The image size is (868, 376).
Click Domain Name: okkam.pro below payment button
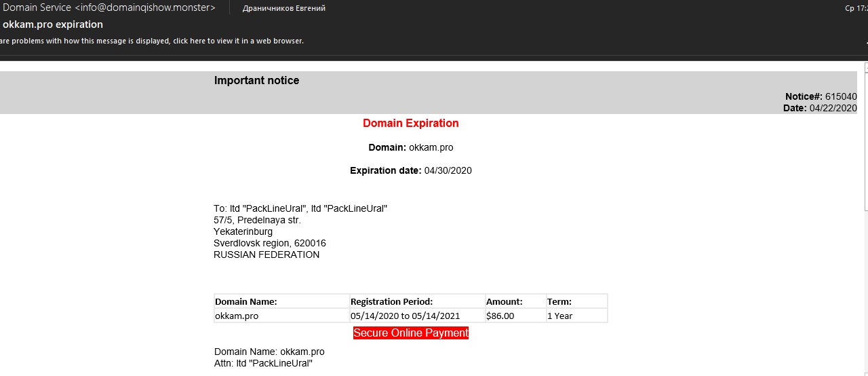point(269,352)
